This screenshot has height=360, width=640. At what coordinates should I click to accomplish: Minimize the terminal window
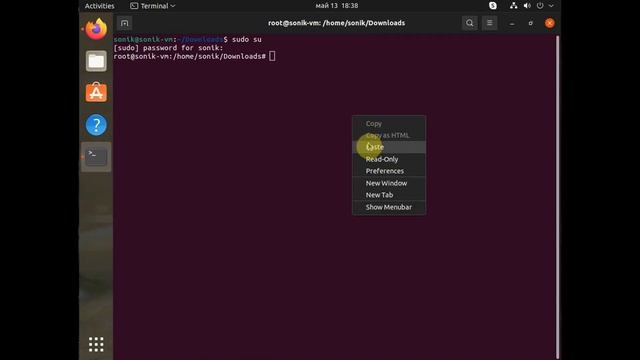click(512, 23)
